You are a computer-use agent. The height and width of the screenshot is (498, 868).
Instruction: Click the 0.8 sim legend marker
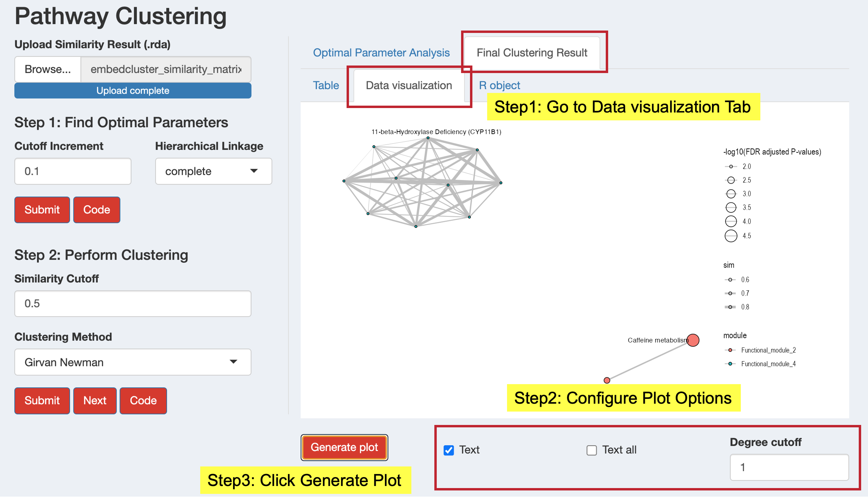[x=730, y=308]
